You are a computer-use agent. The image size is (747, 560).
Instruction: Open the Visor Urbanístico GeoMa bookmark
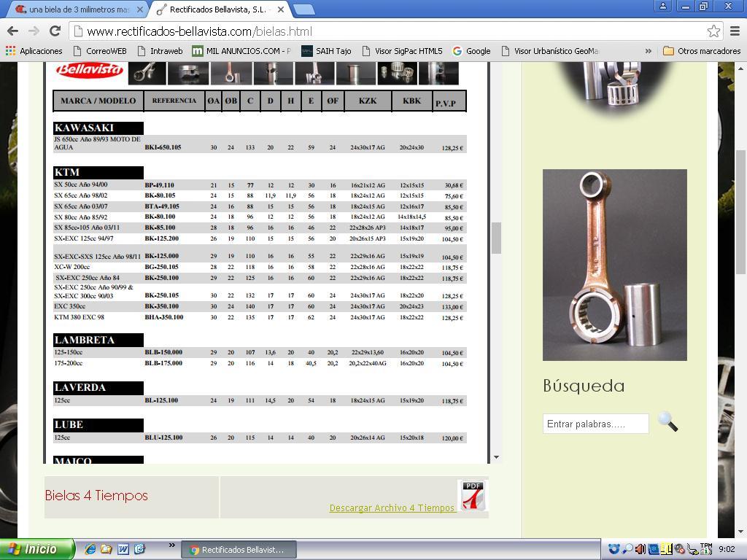[550, 51]
